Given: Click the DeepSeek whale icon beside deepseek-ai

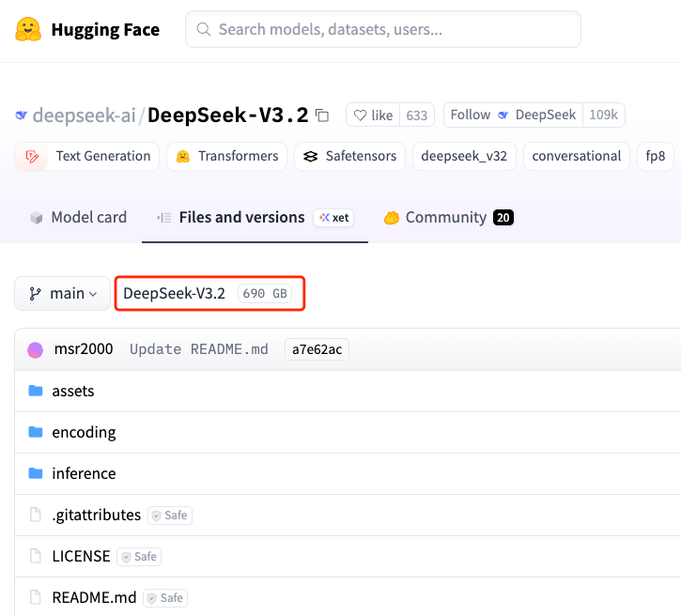Looking at the screenshot, I should point(22,115).
